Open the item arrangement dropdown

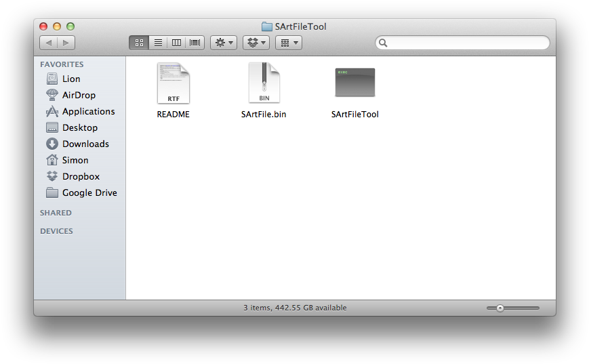click(x=289, y=43)
